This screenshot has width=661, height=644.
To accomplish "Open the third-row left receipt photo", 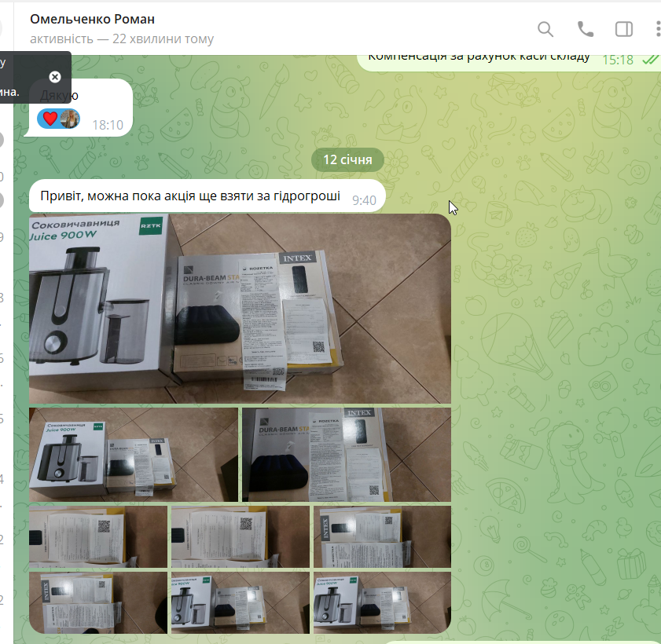I will (97, 536).
